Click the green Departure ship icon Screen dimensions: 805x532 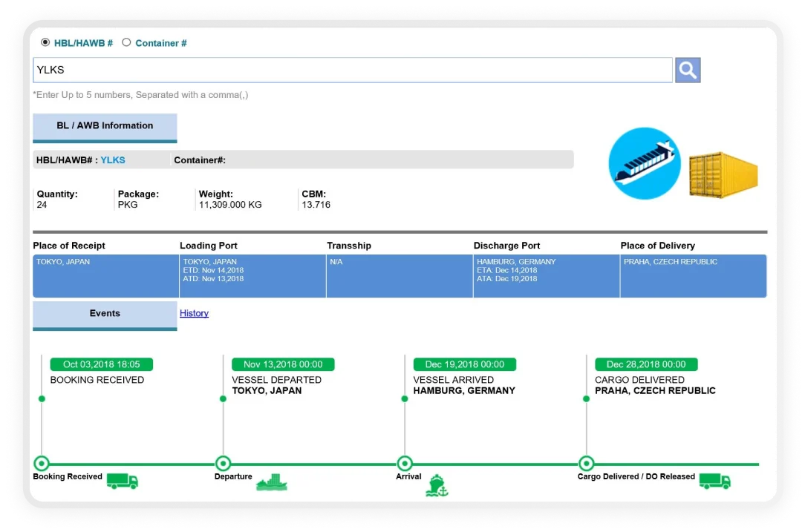(271, 482)
